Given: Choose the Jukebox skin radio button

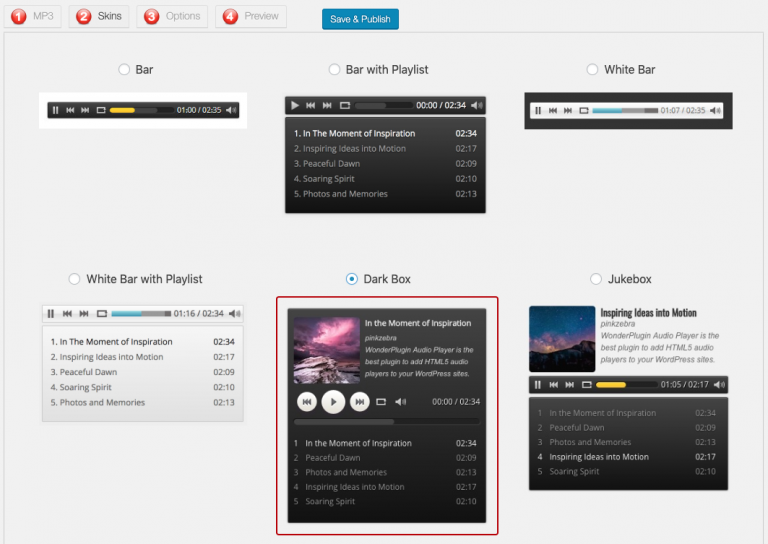Looking at the screenshot, I should (596, 279).
